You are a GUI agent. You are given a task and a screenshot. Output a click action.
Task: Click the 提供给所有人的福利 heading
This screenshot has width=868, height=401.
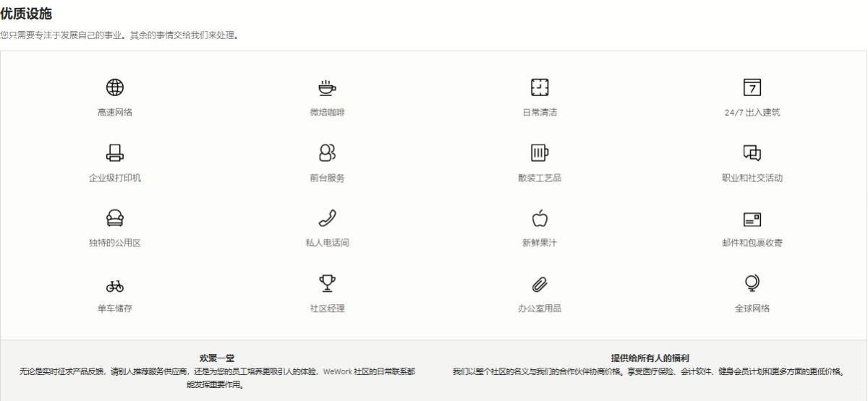(650, 358)
